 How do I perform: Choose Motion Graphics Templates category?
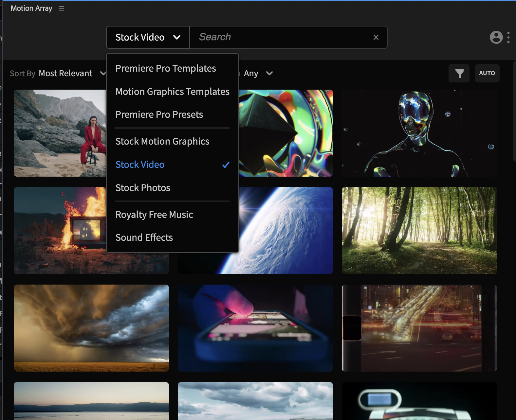(x=172, y=92)
